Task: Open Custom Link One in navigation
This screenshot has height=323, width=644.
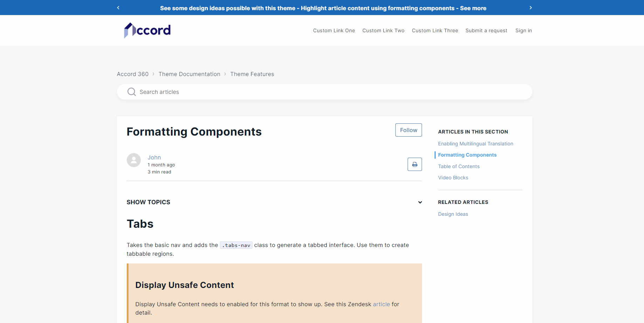Action: (x=334, y=30)
